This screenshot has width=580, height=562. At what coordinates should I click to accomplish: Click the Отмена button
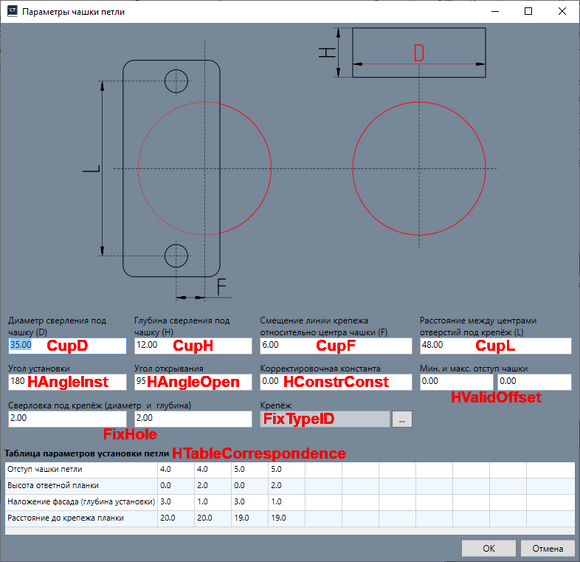click(547, 548)
